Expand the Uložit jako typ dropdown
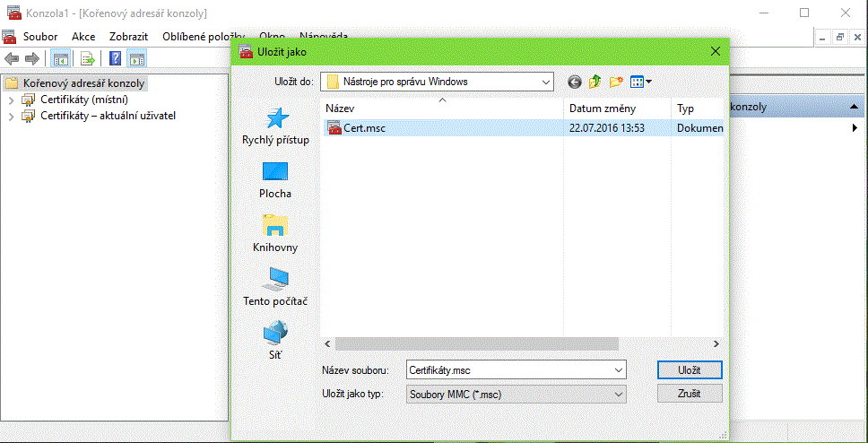The image size is (868, 443). [x=617, y=394]
